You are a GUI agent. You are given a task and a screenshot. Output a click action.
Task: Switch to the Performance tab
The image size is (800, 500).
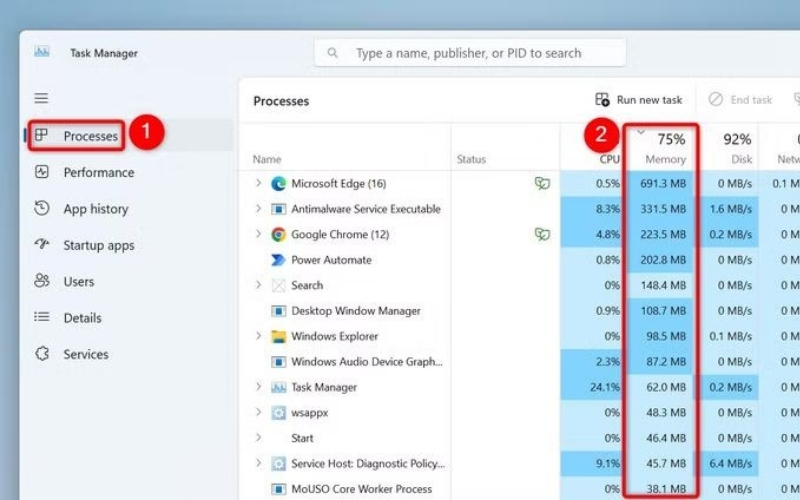pos(98,172)
